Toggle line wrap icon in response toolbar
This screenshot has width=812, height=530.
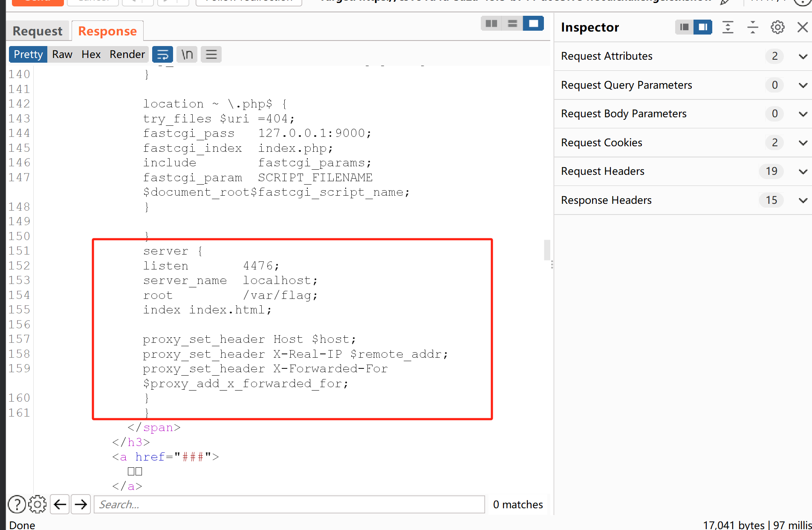pyautogui.click(x=162, y=55)
